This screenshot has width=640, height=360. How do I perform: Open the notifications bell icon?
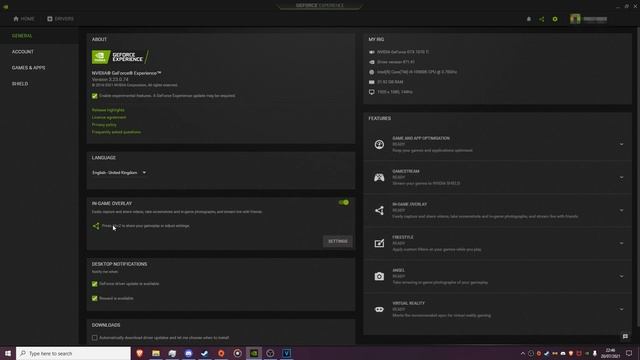[529, 19]
